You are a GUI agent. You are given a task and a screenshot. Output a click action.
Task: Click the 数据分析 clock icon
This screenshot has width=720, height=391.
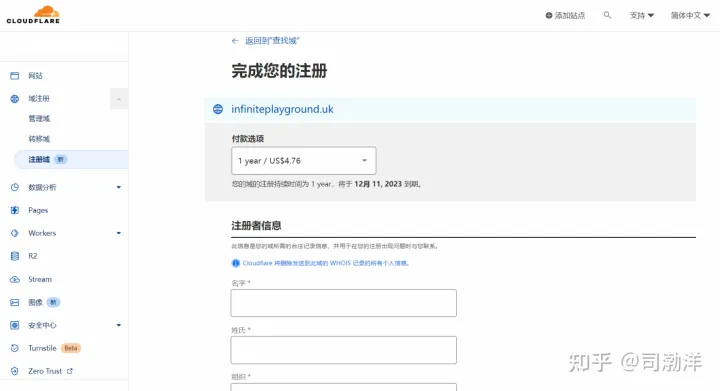click(x=15, y=187)
